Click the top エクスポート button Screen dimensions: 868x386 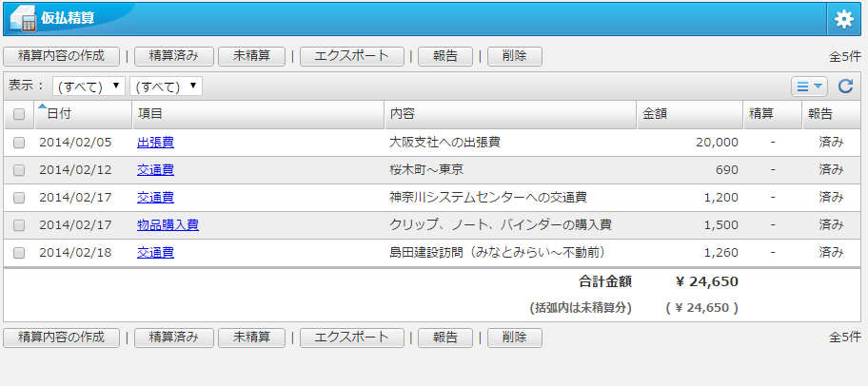pos(351,56)
